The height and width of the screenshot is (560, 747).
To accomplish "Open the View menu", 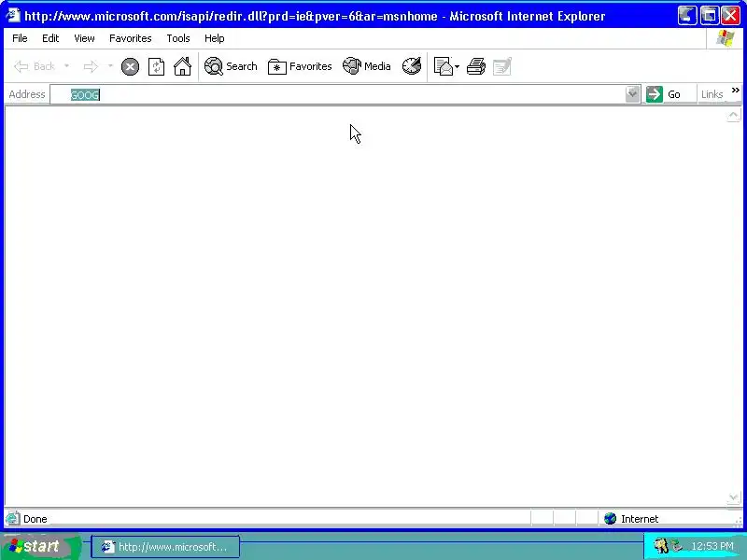I will click(84, 38).
